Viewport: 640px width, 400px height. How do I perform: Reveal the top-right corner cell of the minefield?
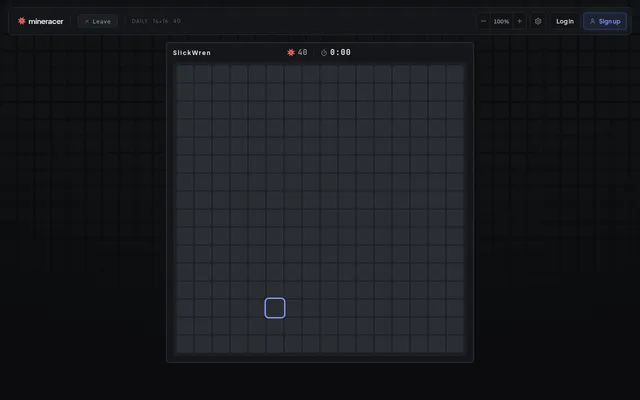coord(455,74)
